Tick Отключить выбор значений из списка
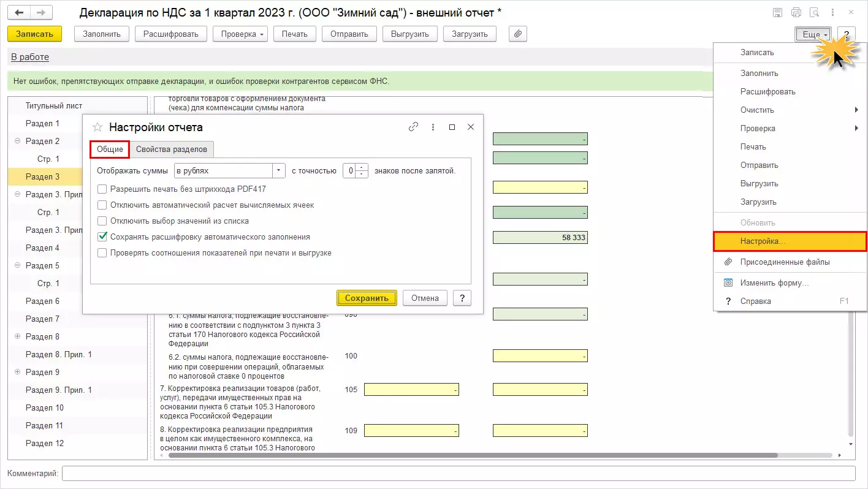The width and height of the screenshot is (868, 489). click(102, 221)
